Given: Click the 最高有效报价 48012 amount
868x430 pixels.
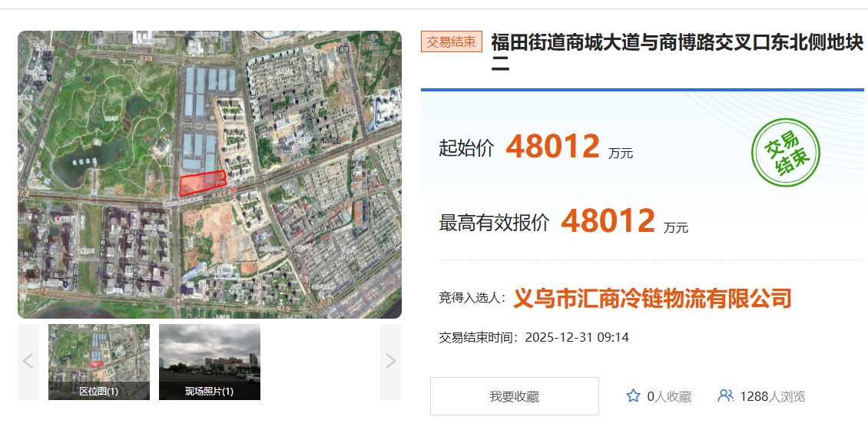Looking at the screenshot, I should [608, 221].
